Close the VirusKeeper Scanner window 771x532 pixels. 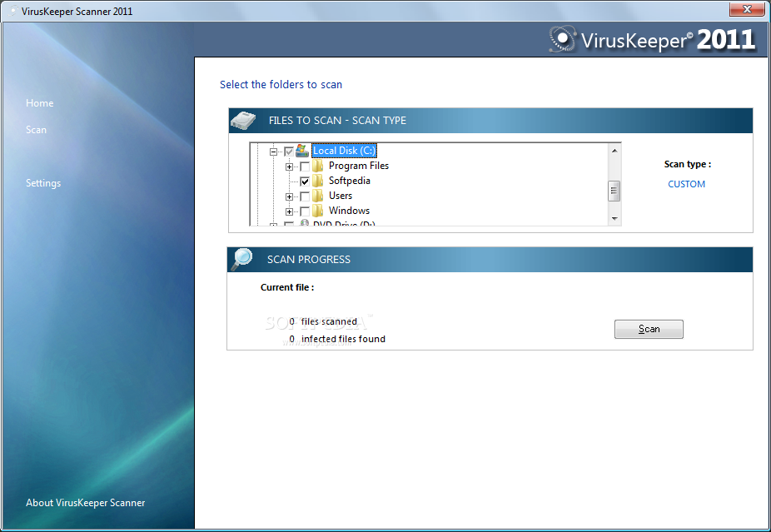pyautogui.click(x=746, y=9)
